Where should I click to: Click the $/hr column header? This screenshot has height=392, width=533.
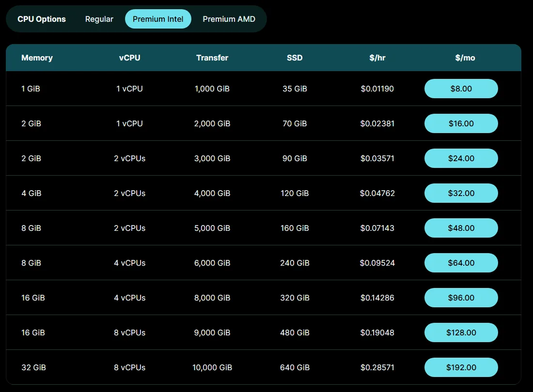pyautogui.click(x=377, y=58)
